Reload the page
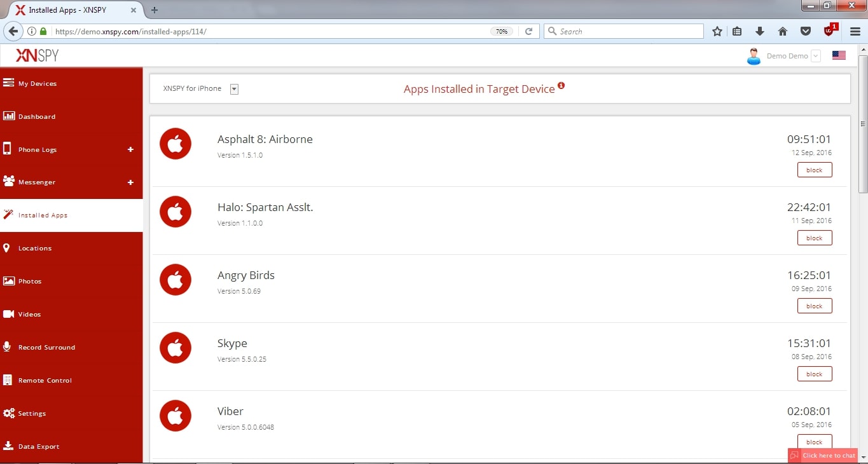This screenshot has width=868, height=464. pyautogui.click(x=528, y=31)
